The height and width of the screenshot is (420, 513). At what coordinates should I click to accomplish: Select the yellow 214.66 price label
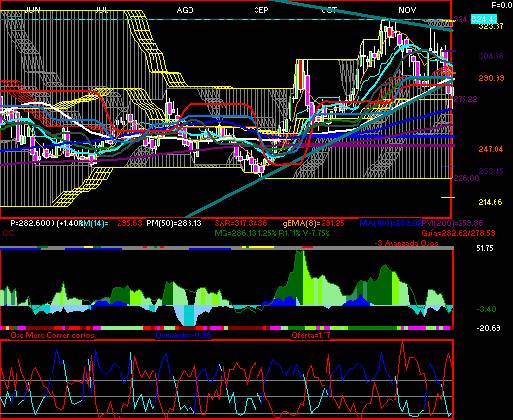point(490,202)
